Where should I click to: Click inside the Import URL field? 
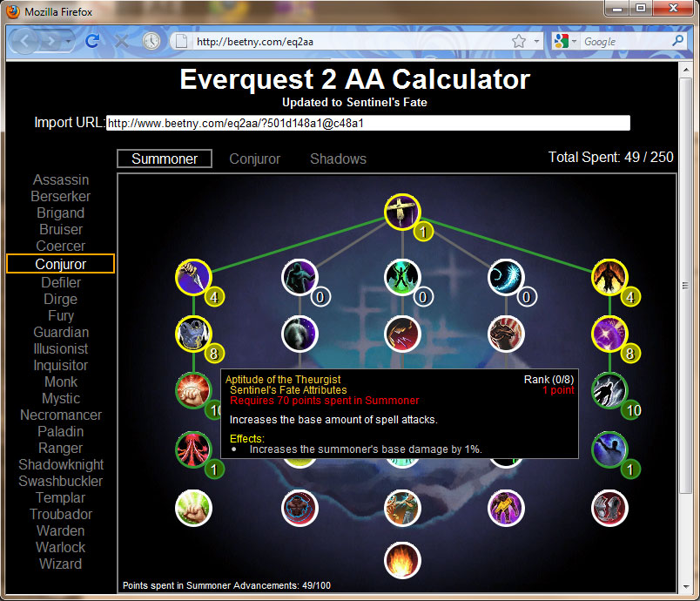tap(366, 122)
